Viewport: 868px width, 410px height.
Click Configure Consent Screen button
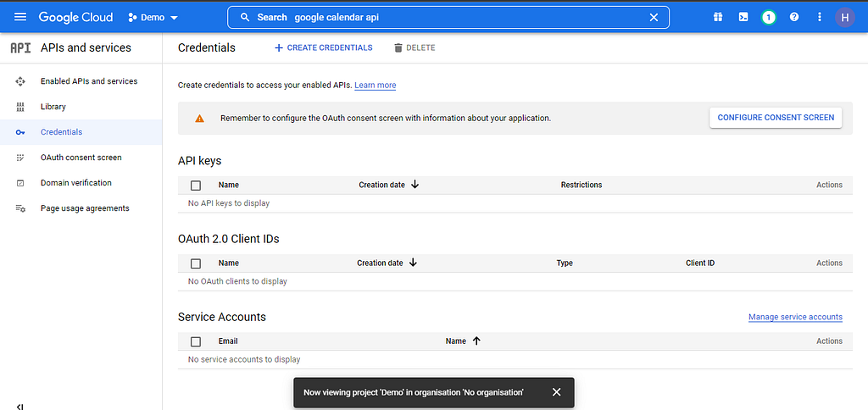pyautogui.click(x=776, y=118)
